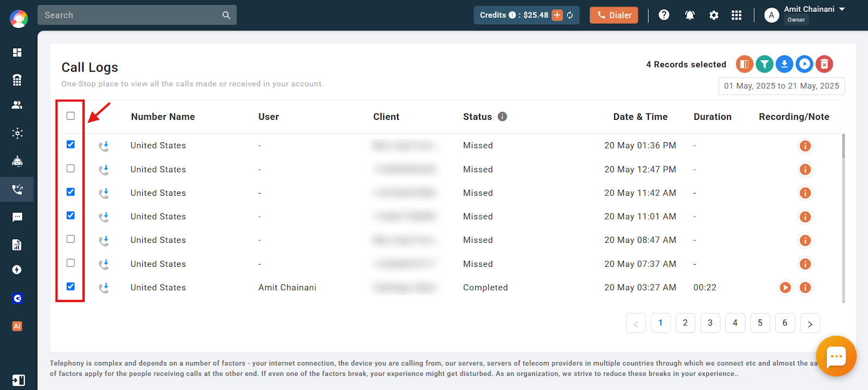The height and width of the screenshot is (390, 868).
Task: Go to page 3
Action: tap(710, 323)
